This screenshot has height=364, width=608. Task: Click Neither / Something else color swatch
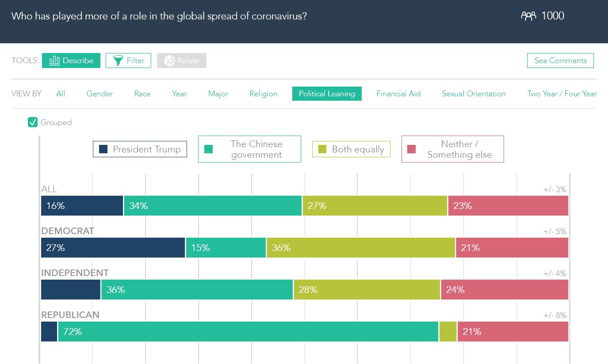tap(411, 149)
